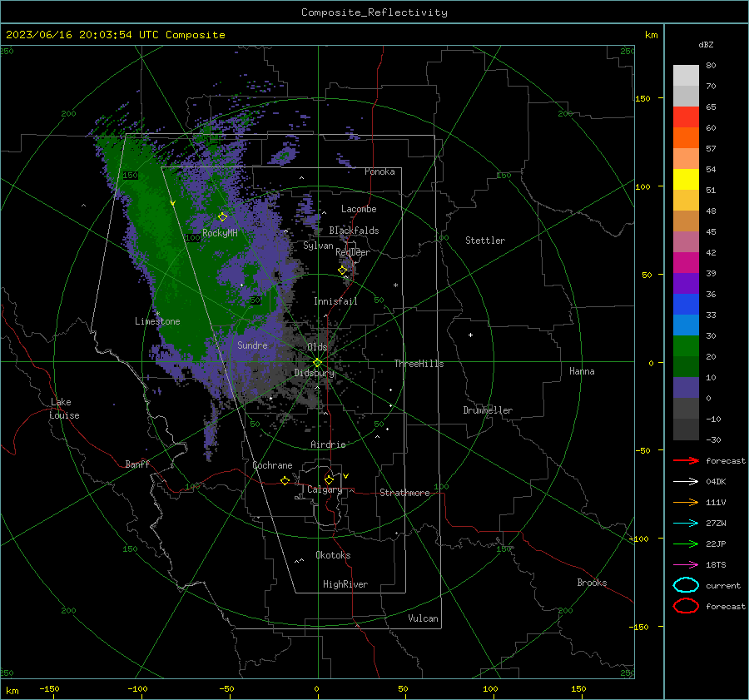The image size is (749, 700).
Task: Click the Innisfail label
Action: click(x=335, y=301)
